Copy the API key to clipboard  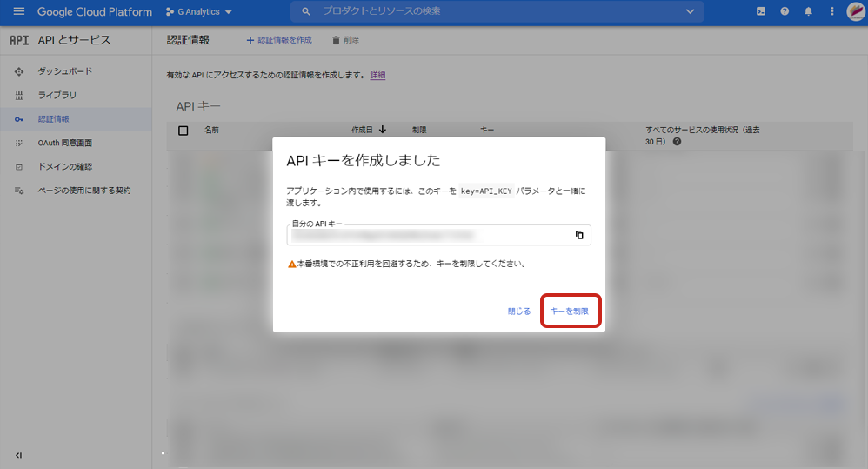coord(579,235)
